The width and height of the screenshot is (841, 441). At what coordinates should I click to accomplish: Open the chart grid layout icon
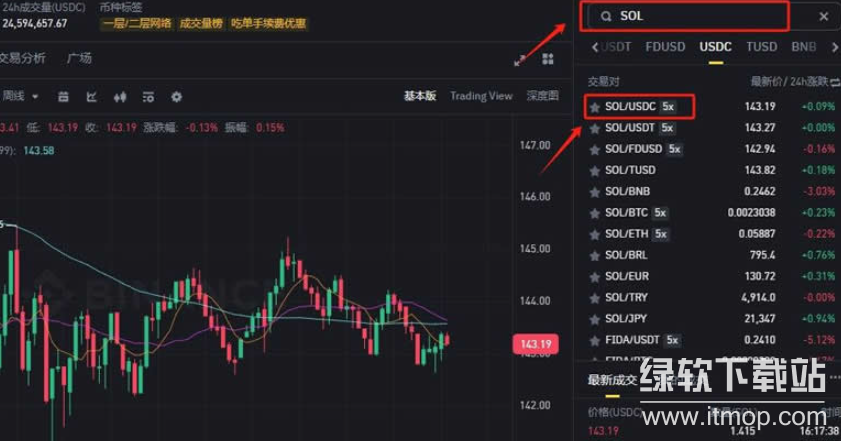click(548, 60)
